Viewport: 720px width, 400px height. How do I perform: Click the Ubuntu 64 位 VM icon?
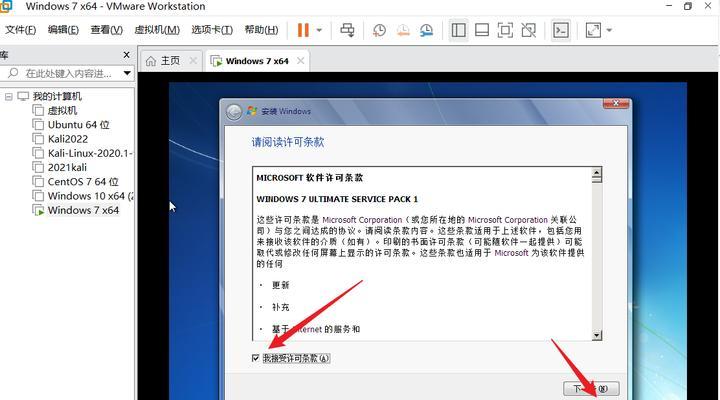tap(38, 125)
